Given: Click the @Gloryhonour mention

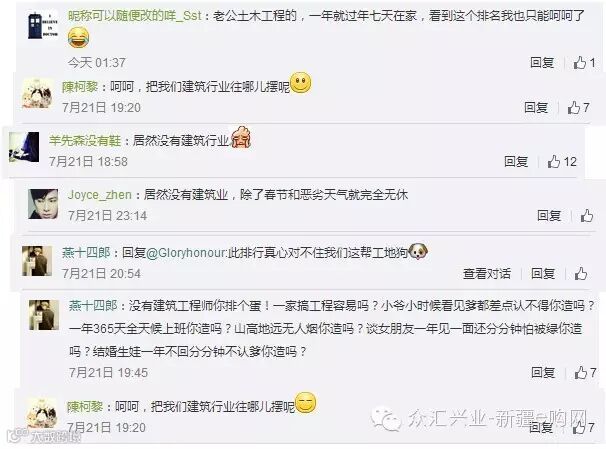Looking at the screenshot, I should (x=187, y=253).
